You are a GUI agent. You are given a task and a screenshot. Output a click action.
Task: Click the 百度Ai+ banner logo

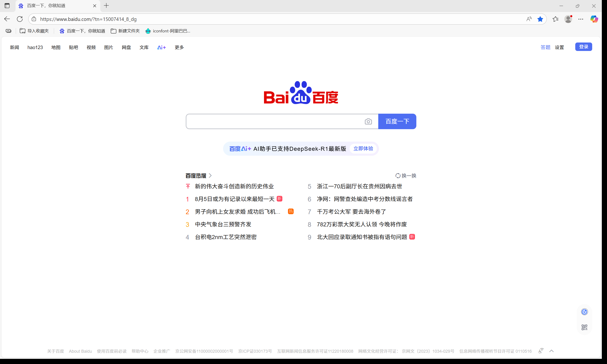click(240, 149)
